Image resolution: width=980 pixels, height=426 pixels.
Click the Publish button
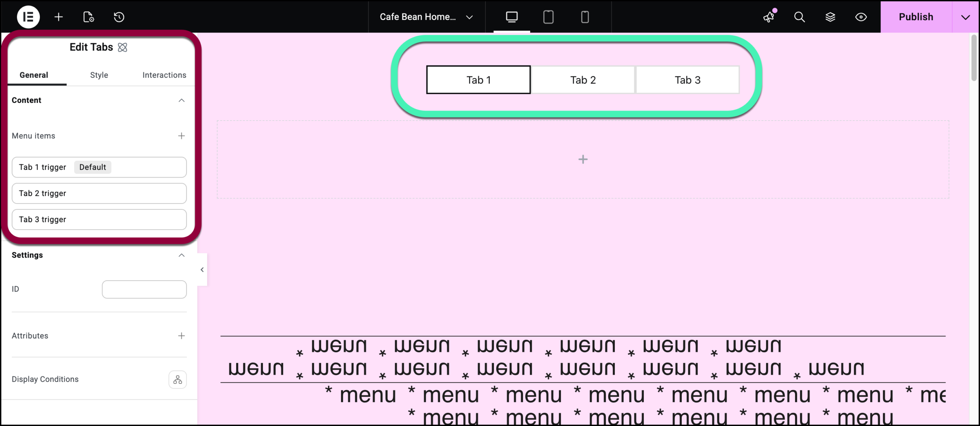916,17
